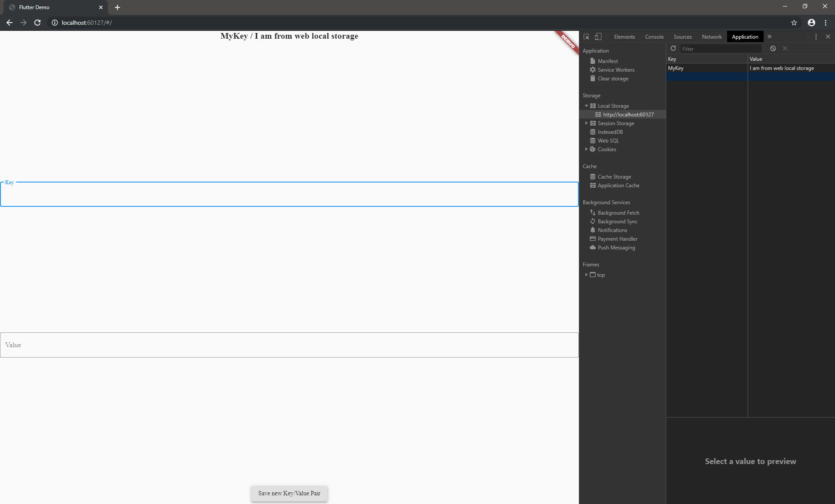Click the Chrome profile avatar icon
Viewport: 835px width, 504px height.
(812, 23)
